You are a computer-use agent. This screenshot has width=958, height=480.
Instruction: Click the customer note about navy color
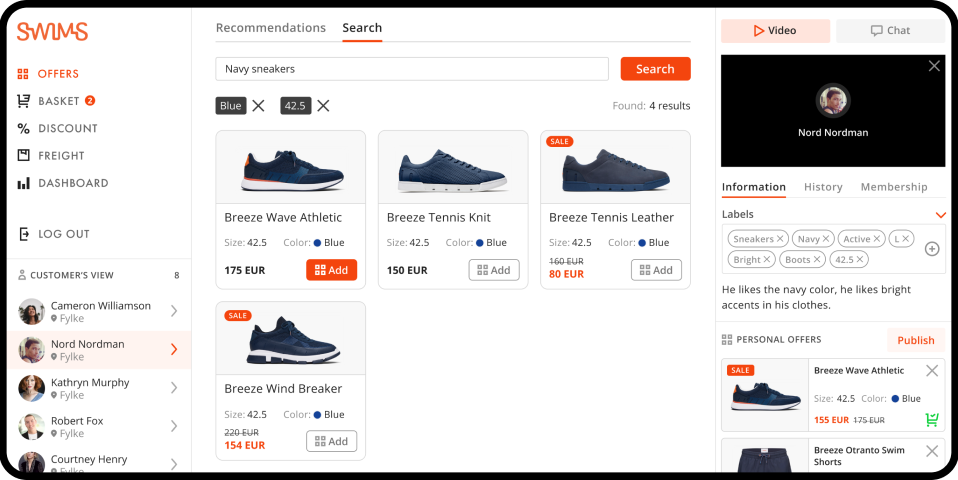click(816, 297)
